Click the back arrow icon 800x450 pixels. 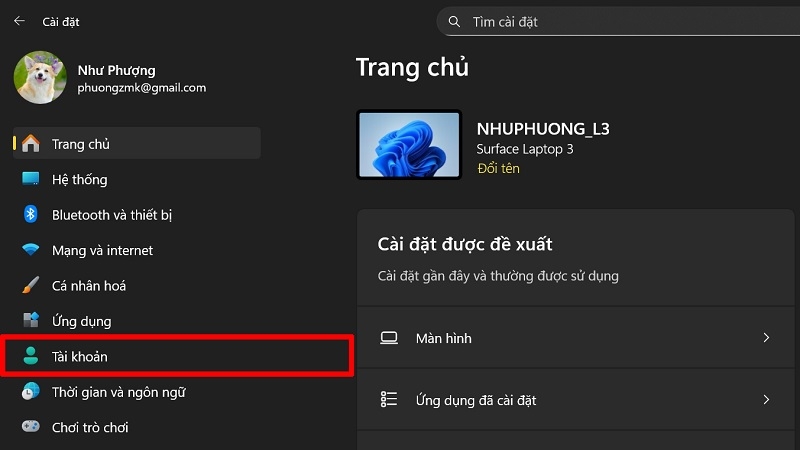pos(19,21)
